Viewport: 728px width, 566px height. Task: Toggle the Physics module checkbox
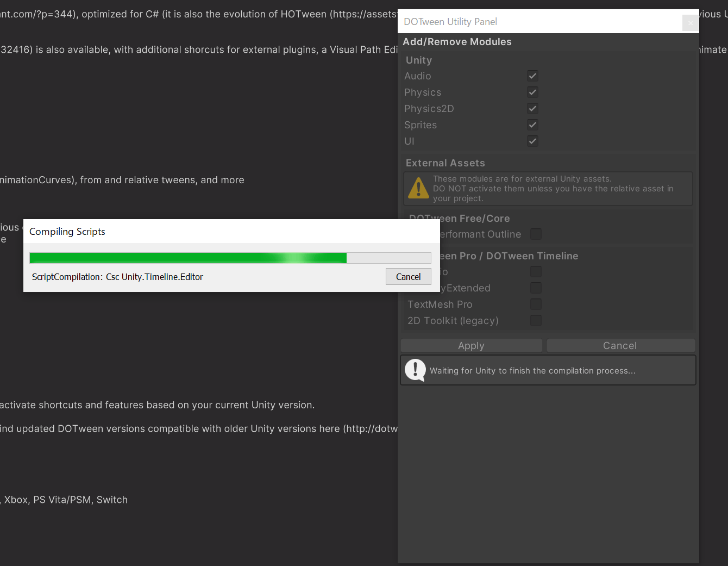[x=532, y=92]
